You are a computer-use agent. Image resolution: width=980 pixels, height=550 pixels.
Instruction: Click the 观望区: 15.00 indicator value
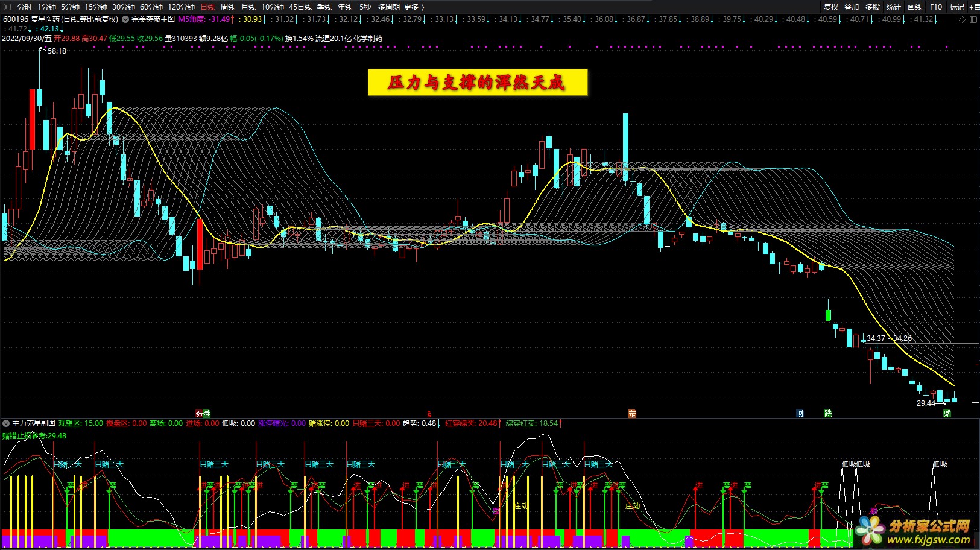tap(81, 423)
